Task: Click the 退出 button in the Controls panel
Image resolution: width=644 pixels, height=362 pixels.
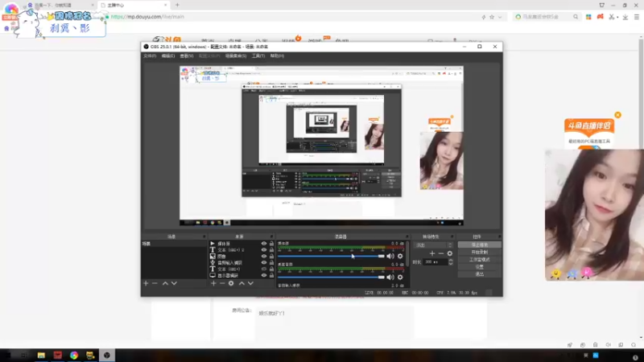Action: (x=479, y=274)
